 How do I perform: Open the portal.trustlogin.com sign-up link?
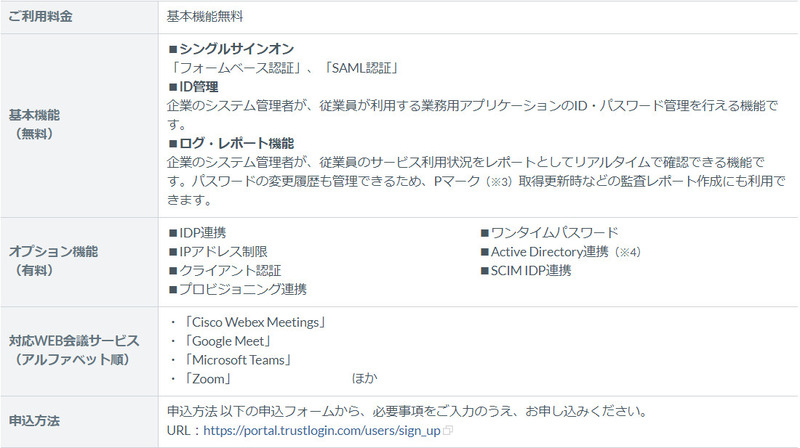[321, 431]
